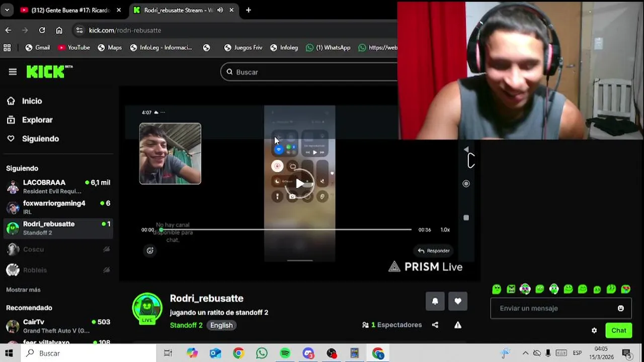The image size is (644, 362).
Task: Open LACOBRAAA channel in followed list
Action: pyautogui.click(x=58, y=187)
